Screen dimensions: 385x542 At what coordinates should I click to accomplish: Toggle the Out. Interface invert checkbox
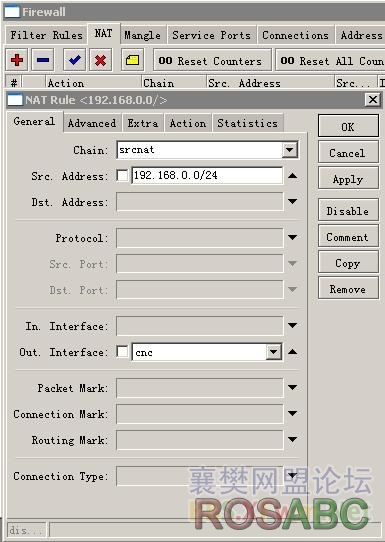[122, 352]
